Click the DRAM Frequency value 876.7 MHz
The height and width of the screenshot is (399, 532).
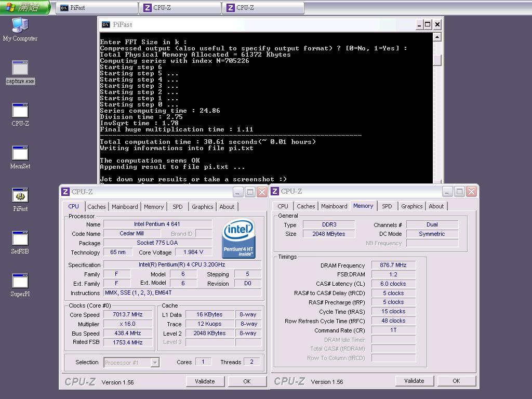[393, 265]
